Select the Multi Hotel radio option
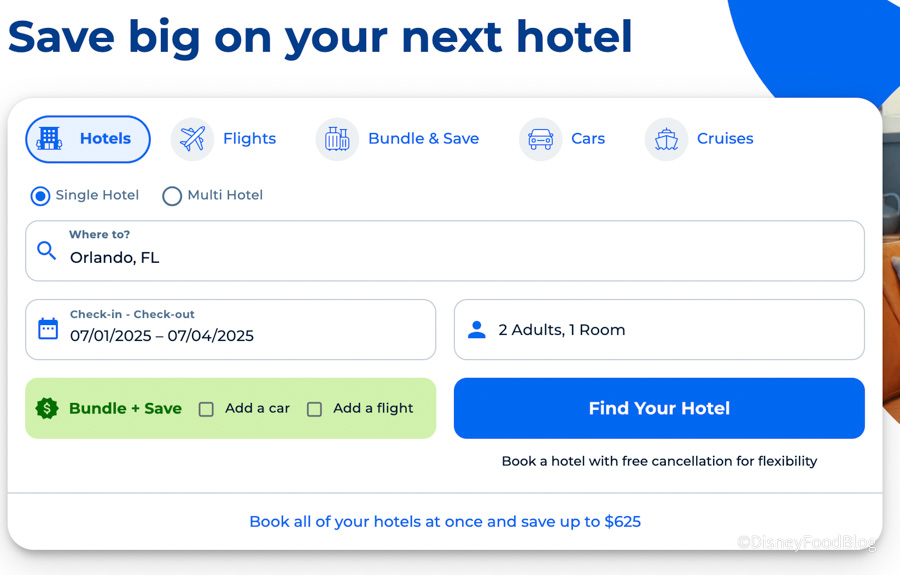Viewport: 900px width, 575px height. [172, 196]
